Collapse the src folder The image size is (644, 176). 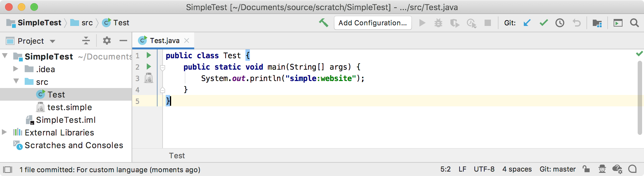point(16,81)
